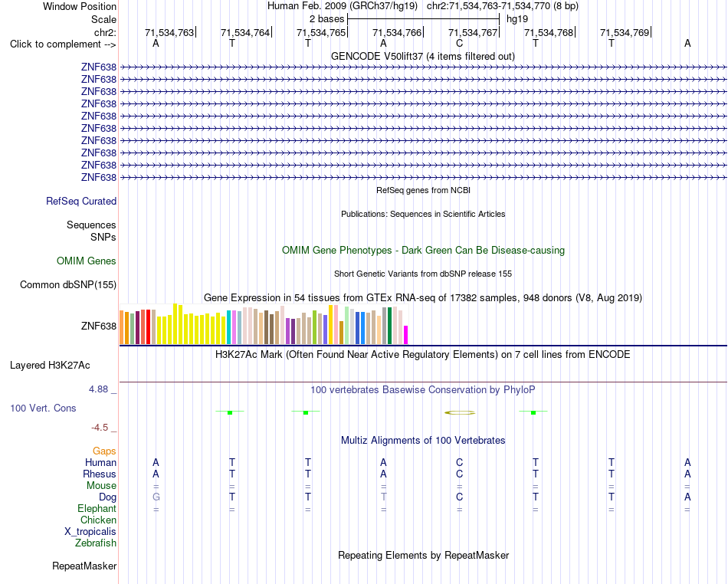Open the GENCODE V50lift37 track title
Screen dimensions: 728x584
(x=423, y=56)
